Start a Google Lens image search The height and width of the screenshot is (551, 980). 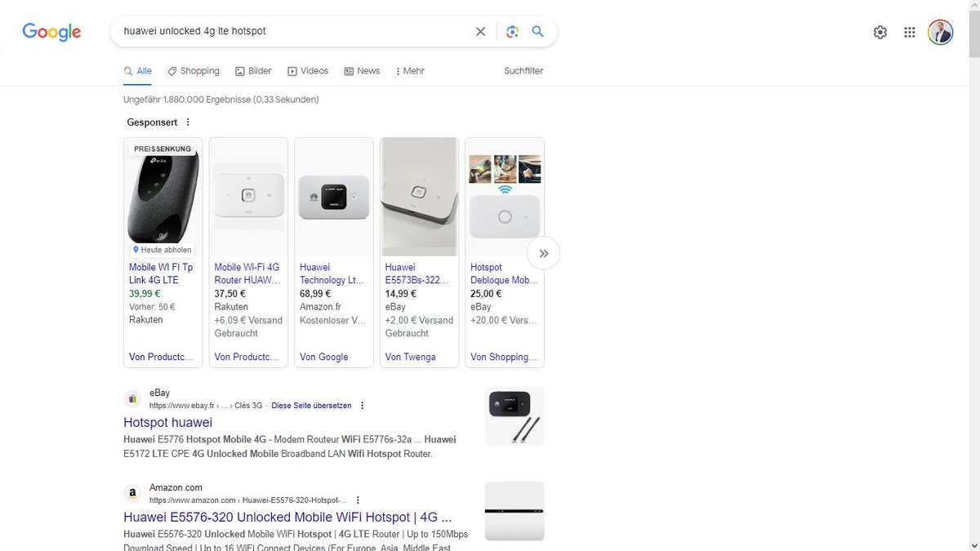[x=512, y=32]
